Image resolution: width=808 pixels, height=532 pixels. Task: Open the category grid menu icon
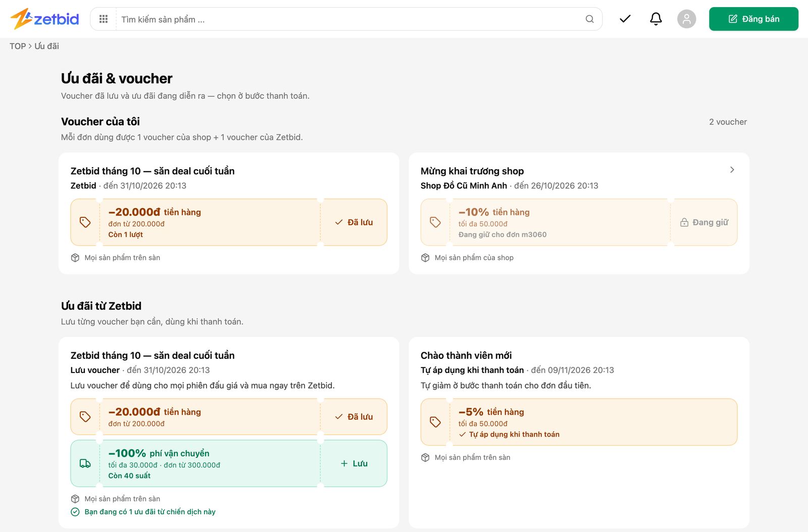pyautogui.click(x=104, y=19)
